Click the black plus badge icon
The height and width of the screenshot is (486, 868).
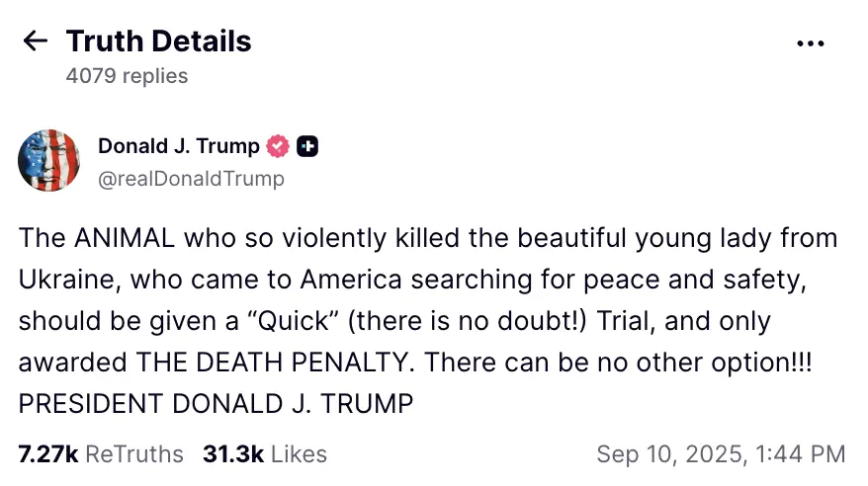pyautogui.click(x=307, y=147)
